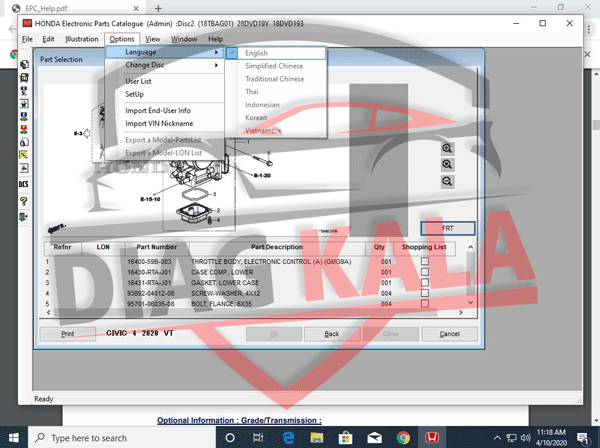This screenshot has height=448, width=600.
Task: Click the Windows search box
Action: pos(122,438)
